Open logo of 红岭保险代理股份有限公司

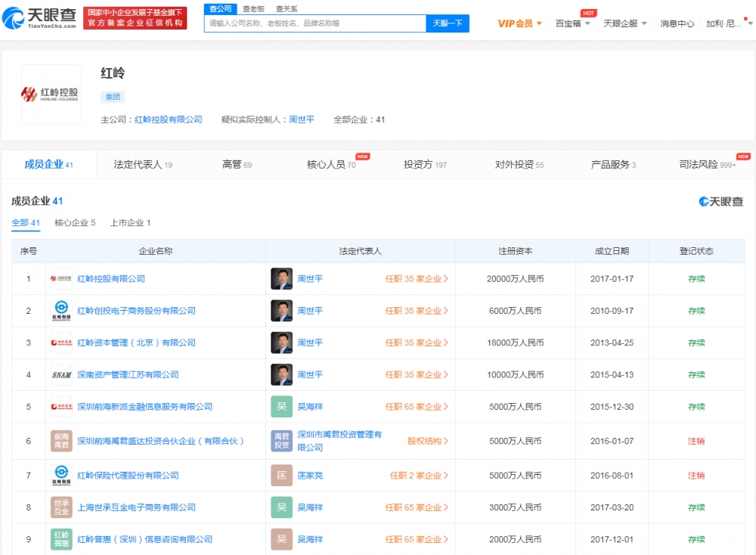(61, 476)
